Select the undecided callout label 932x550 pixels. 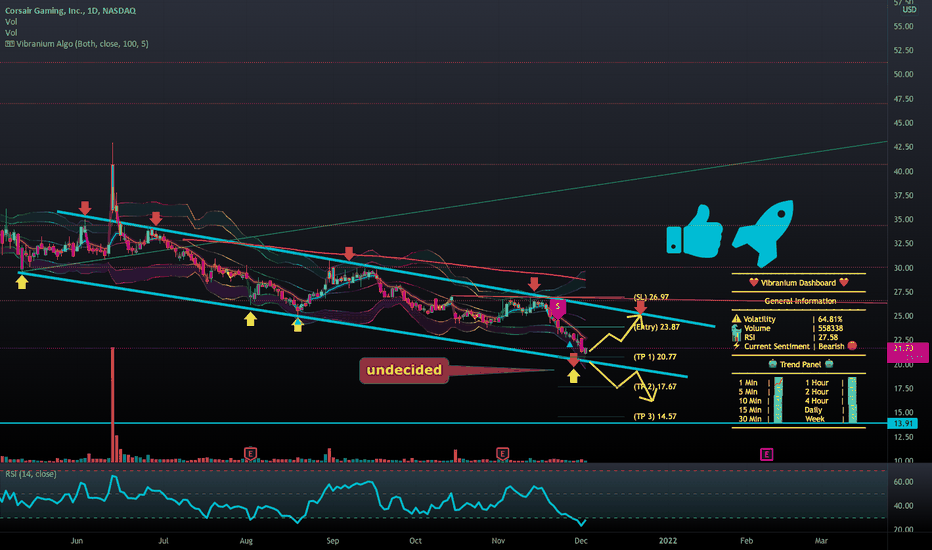pyautogui.click(x=404, y=370)
